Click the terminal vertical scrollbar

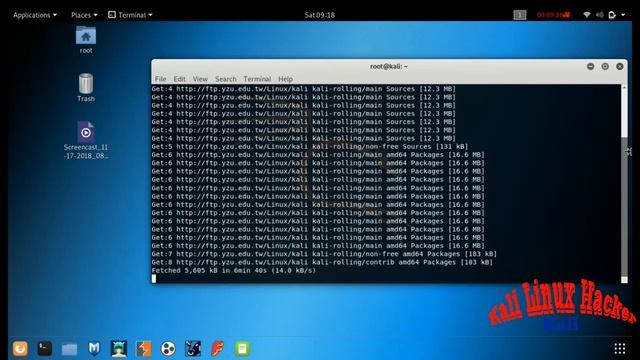point(624,184)
